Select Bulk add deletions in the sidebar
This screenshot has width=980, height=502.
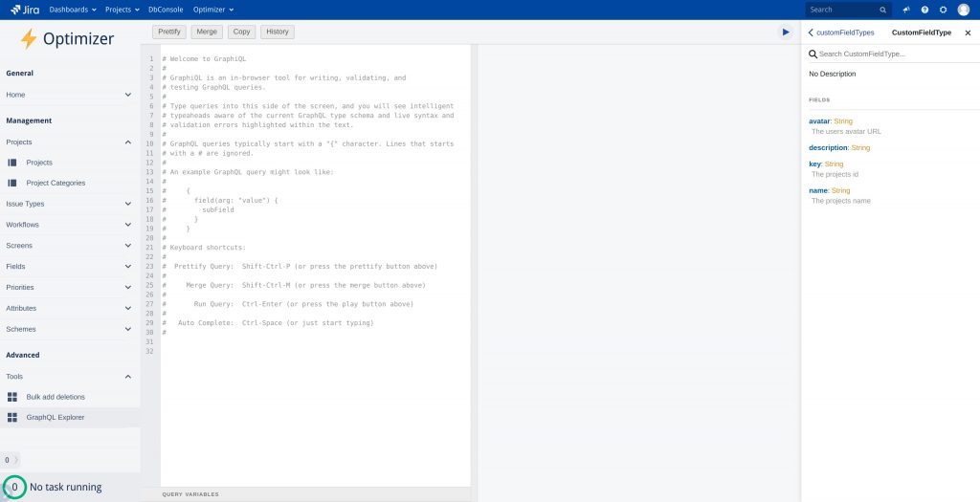(x=56, y=397)
